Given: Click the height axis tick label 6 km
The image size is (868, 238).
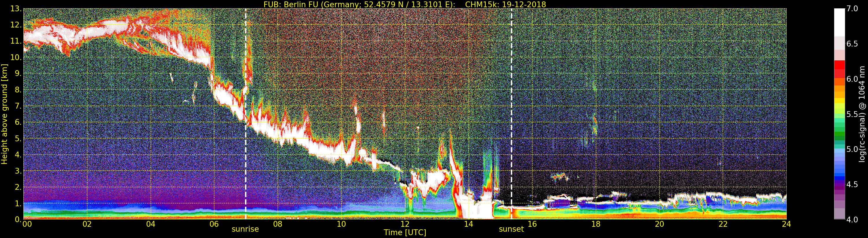Looking at the screenshot, I should pyautogui.click(x=18, y=122).
